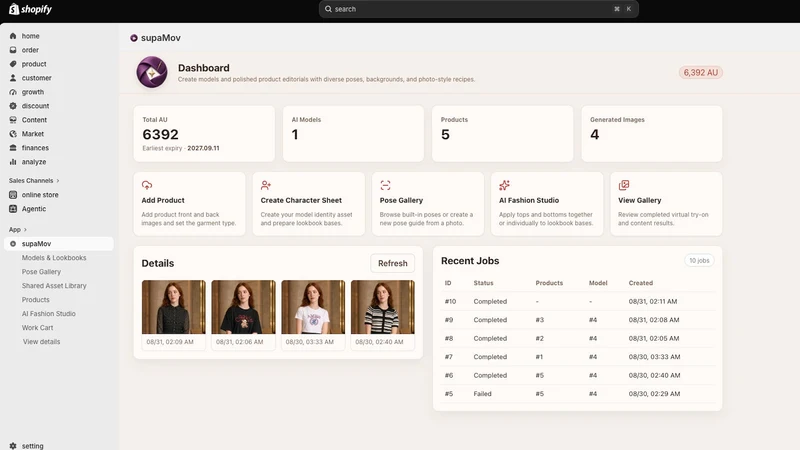This screenshot has width=800, height=450.
Task: Click the Content icon in sidebar
Action: pos(13,120)
